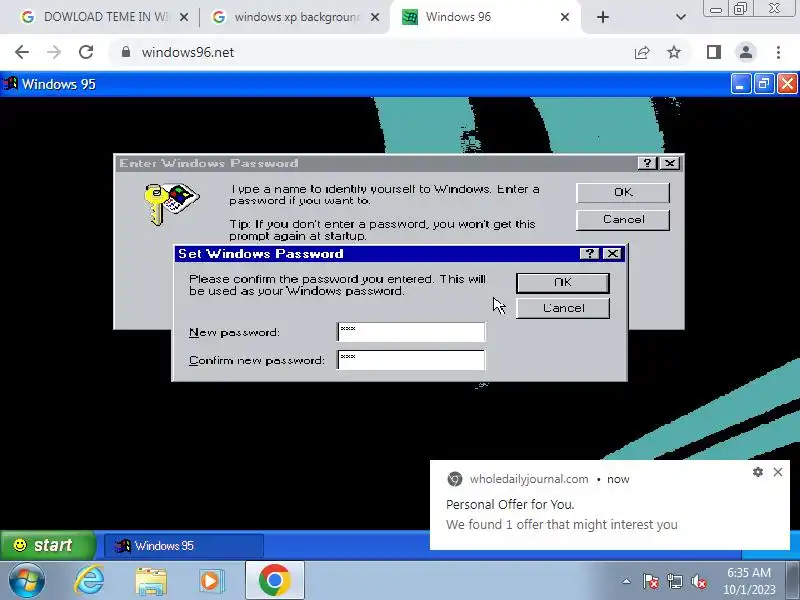Click the Confirm new password field
The height and width of the screenshot is (600, 800).
pyautogui.click(x=411, y=360)
